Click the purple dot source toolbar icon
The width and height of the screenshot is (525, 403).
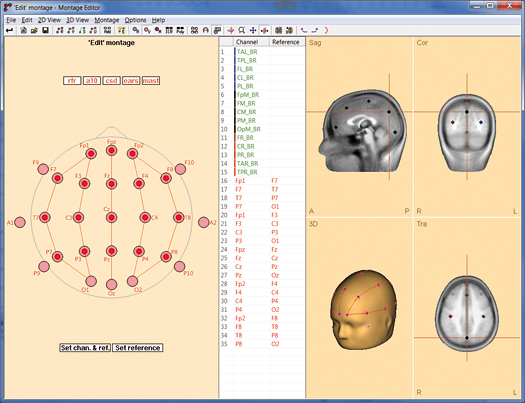tap(158, 30)
